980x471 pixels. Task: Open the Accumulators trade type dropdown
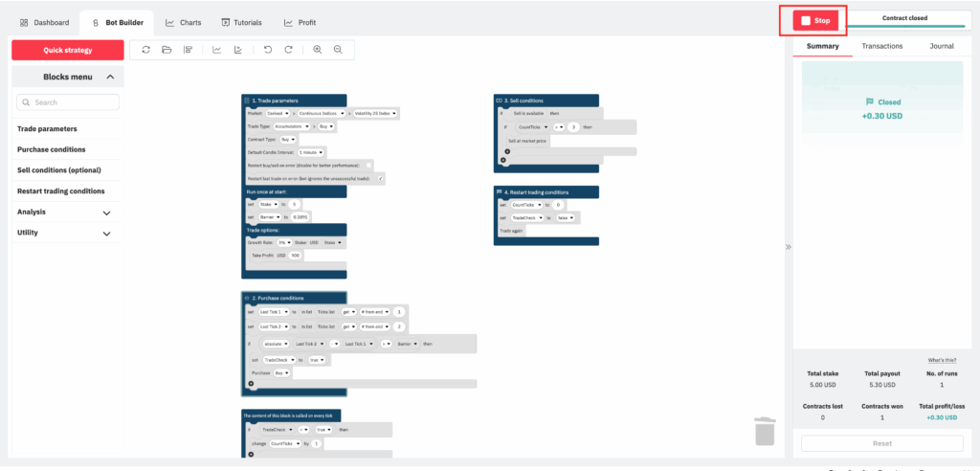293,126
